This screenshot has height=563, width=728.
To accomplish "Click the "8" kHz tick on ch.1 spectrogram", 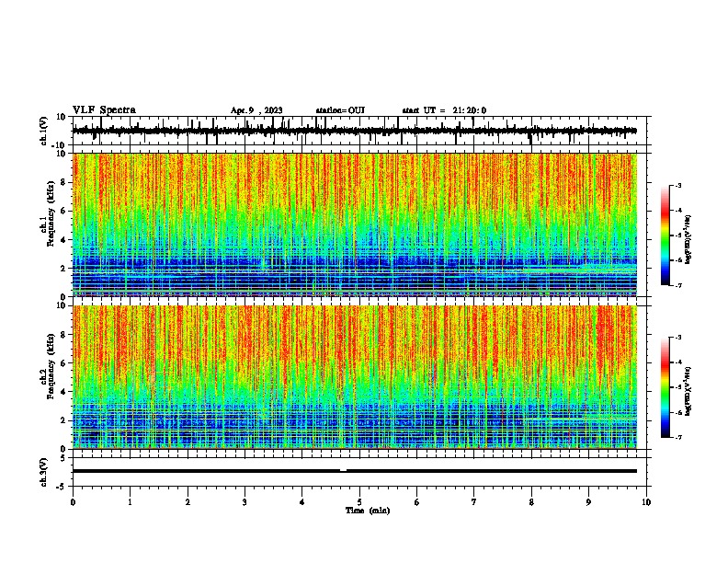I will [63, 182].
